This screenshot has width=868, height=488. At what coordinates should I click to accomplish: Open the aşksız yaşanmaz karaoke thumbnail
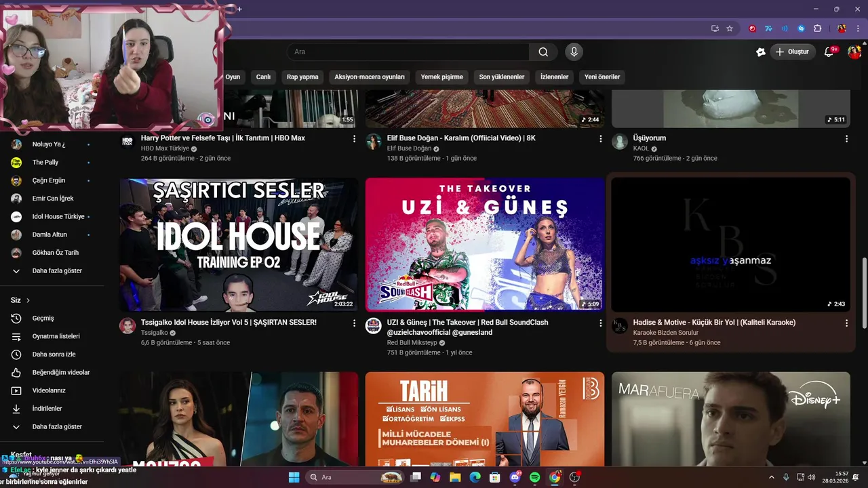coord(730,245)
